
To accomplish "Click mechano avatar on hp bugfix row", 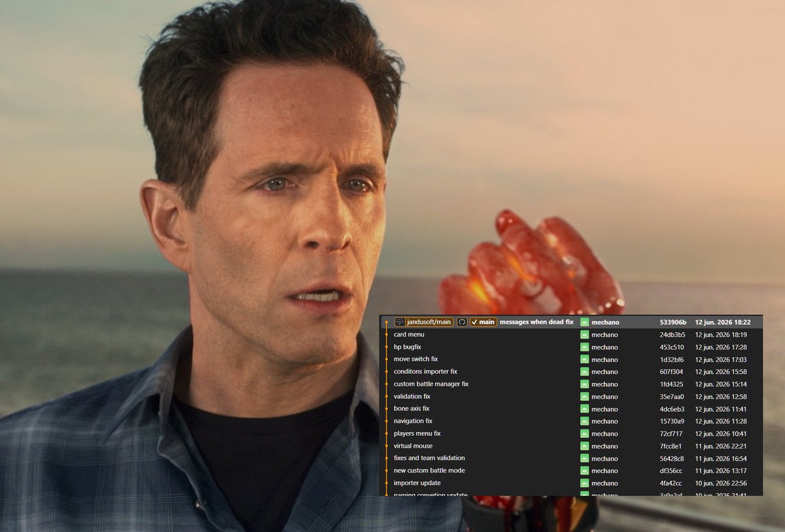I will pos(584,347).
